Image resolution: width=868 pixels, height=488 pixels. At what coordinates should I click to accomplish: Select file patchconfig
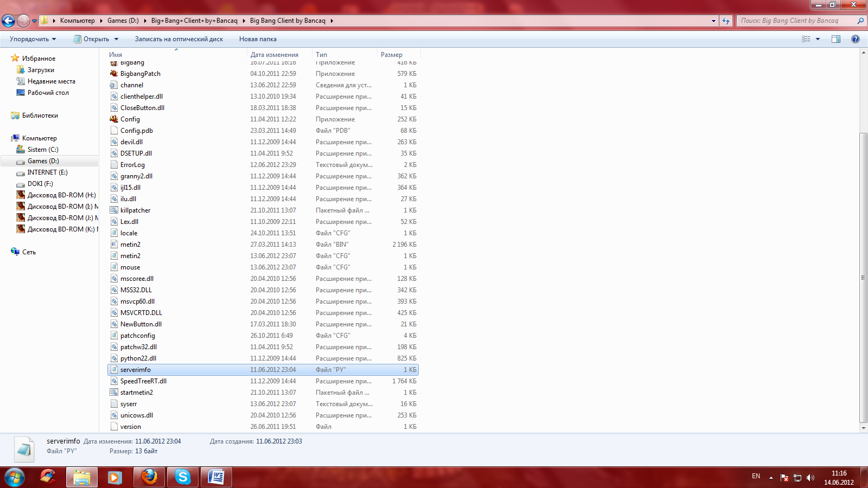click(x=138, y=336)
